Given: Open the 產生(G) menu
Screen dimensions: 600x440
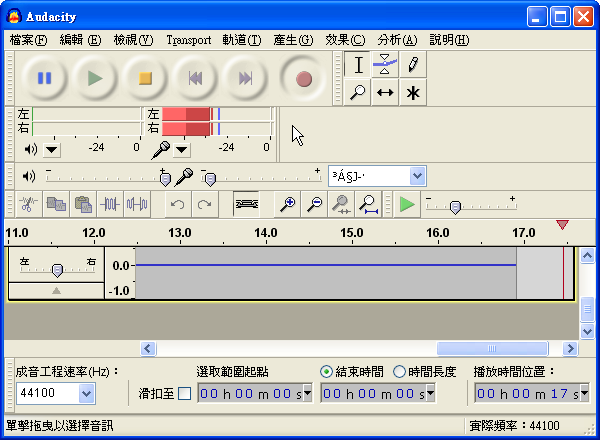Looking at the screenshot, I should [293, 40].
